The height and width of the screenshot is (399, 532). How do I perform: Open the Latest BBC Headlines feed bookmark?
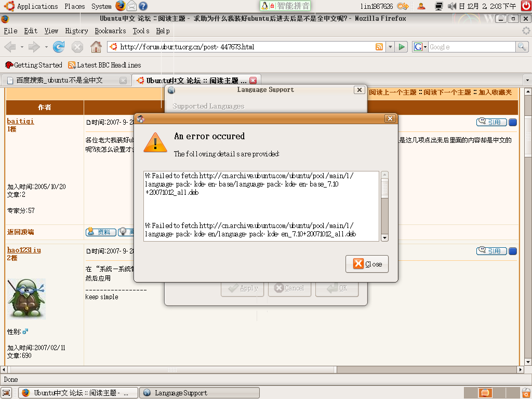click(104, 65)
